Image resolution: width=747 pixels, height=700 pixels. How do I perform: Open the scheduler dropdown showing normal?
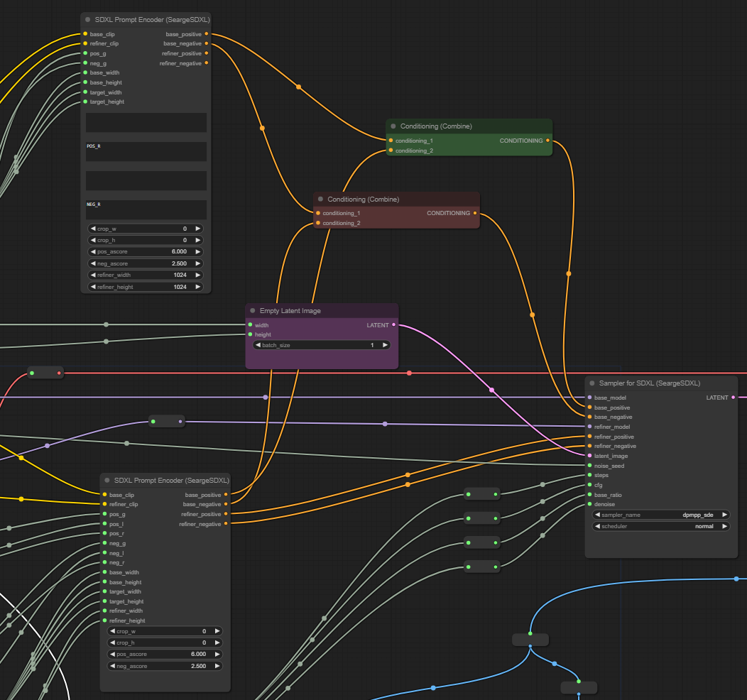pos(660,526)
